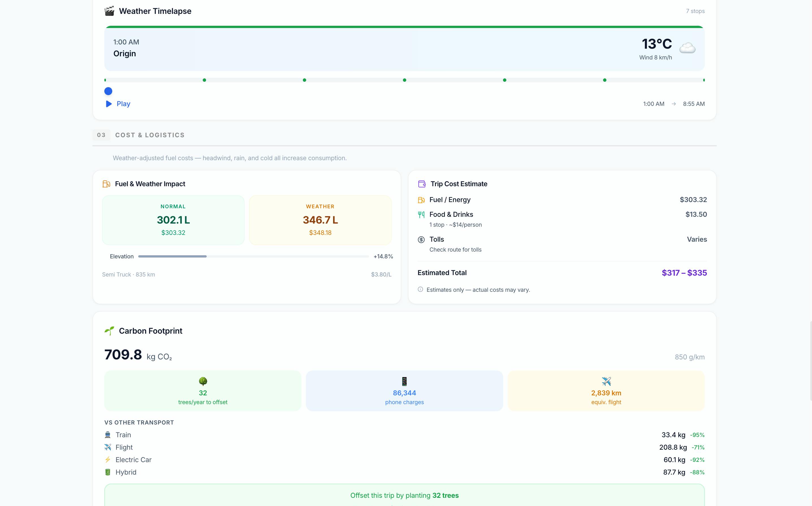Click the '-71%' Flight comparison value
This screenshot has height=506, width=812.
tap(698, 447)
